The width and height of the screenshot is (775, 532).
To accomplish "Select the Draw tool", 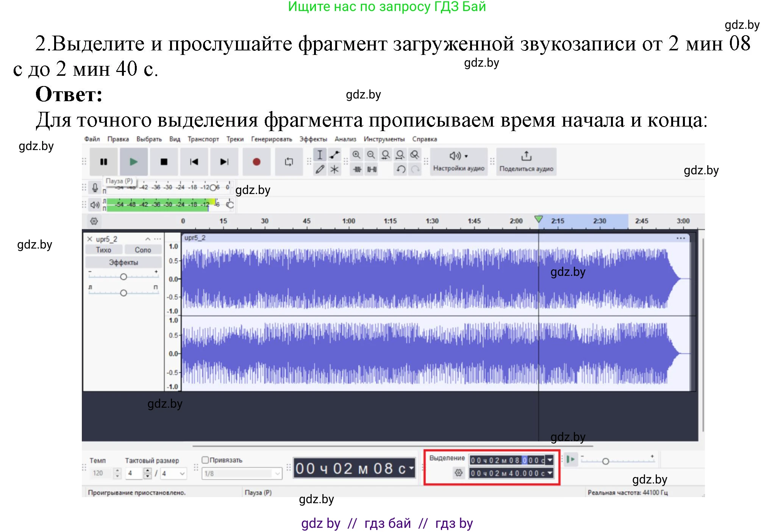I will point(320,170).
